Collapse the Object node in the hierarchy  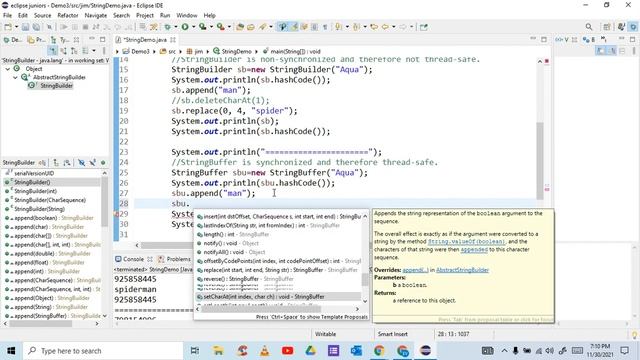coord(8,69)
